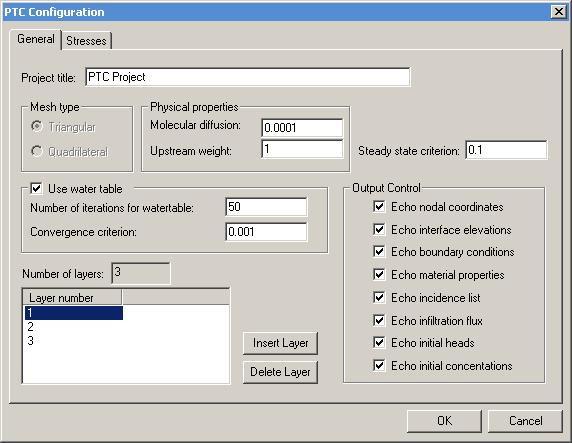Image resolution: width=572 pixels, height=443 pixels.
Task: Click the Layer number column header
Action: tap(72, 297)
